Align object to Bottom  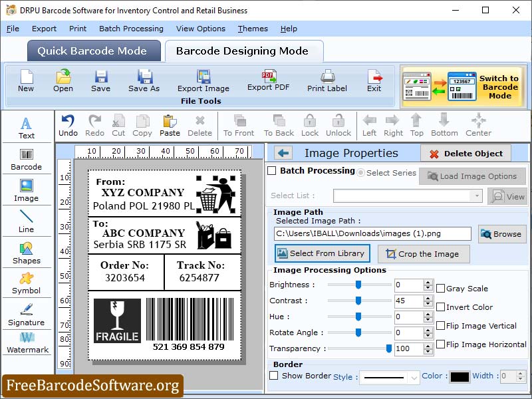[x=444, y=126]
